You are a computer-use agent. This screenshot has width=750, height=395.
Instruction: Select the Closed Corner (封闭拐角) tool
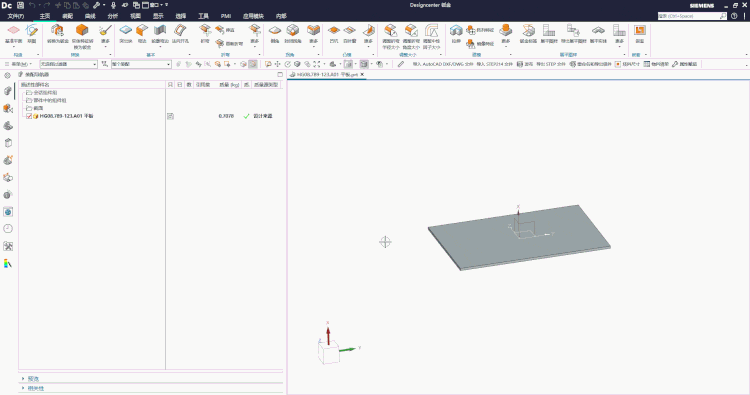pos(293,33)
